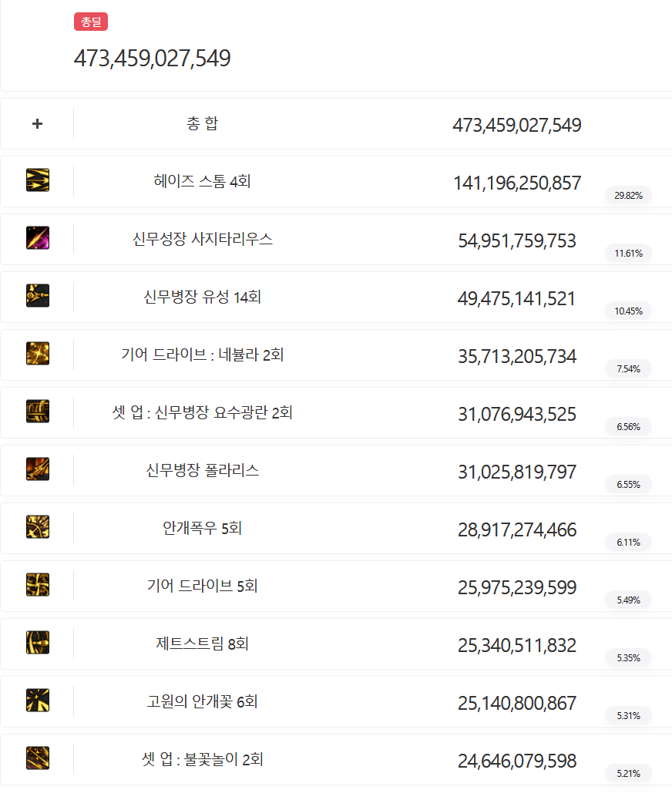Click the 고원의 안개꽃 6회 label
This screenshot has height=800, width=672.
click(202, 702)
